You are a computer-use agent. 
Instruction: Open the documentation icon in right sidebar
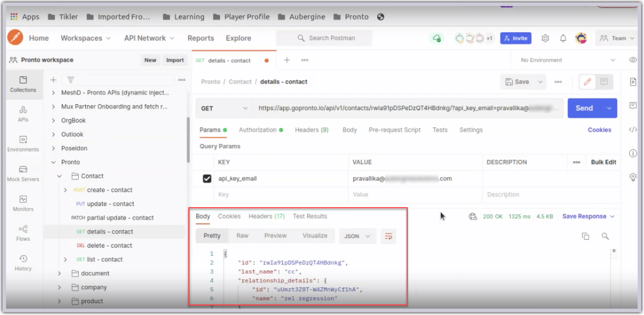coord(633,82)
